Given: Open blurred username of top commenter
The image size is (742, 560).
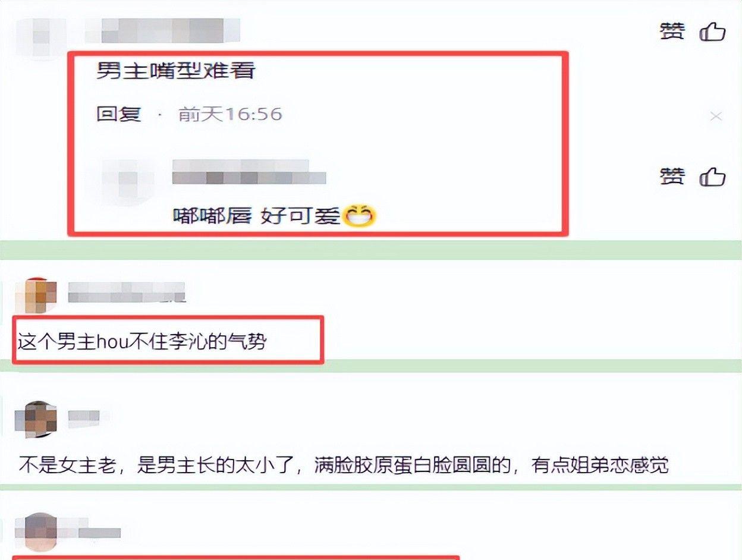Looking at the screenshot, I should coord(163,30).
